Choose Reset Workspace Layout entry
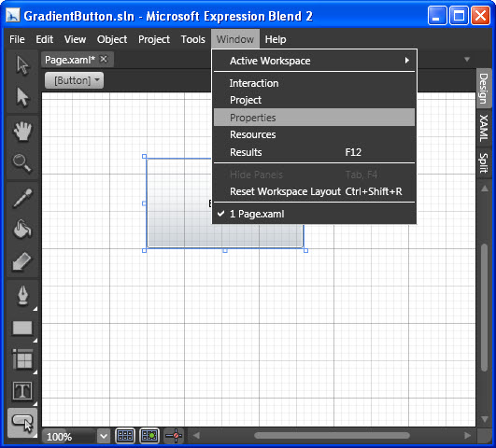The width and height of the screenshot is (496, 448). [x=314, y=191]
